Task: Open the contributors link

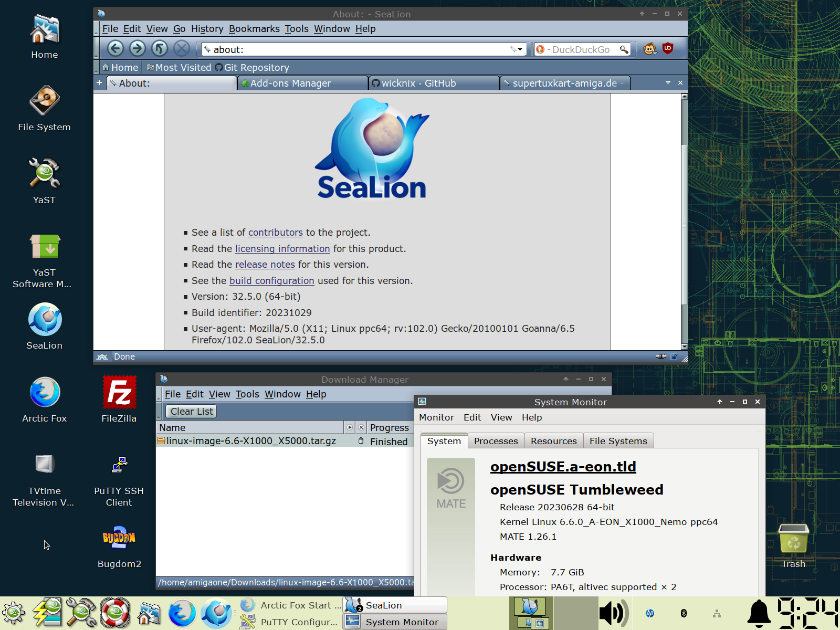Action: (276, 233)
